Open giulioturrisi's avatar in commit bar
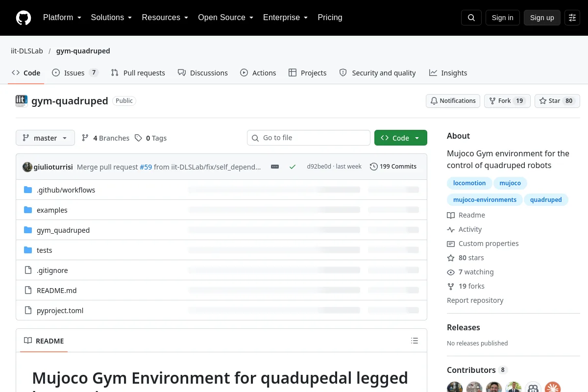 [27, 167]
